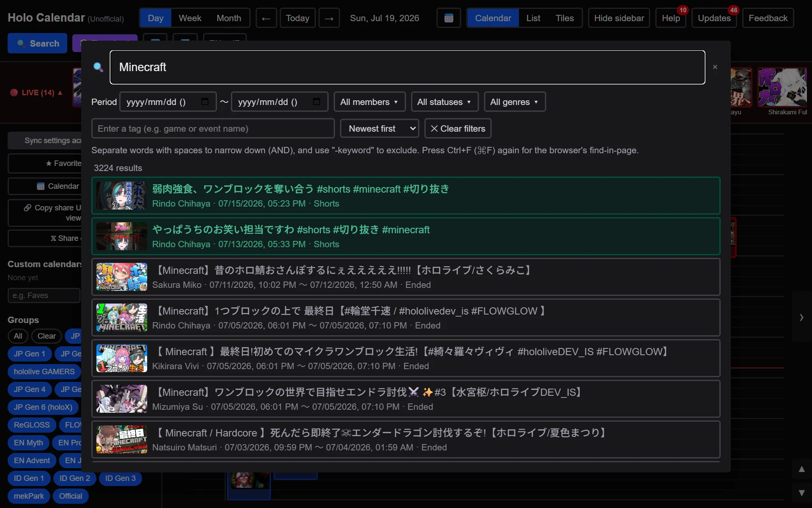Select the List display mode

click(533, 18)
